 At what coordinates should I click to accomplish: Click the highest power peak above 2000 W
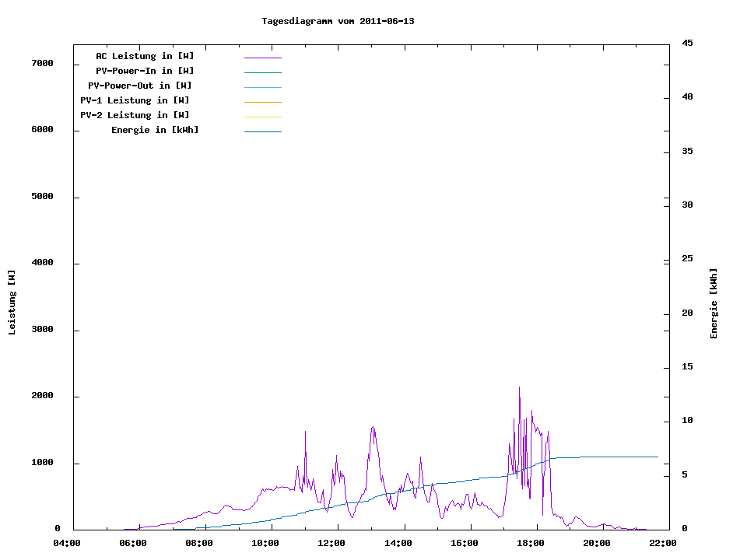(x=519, y=388)
